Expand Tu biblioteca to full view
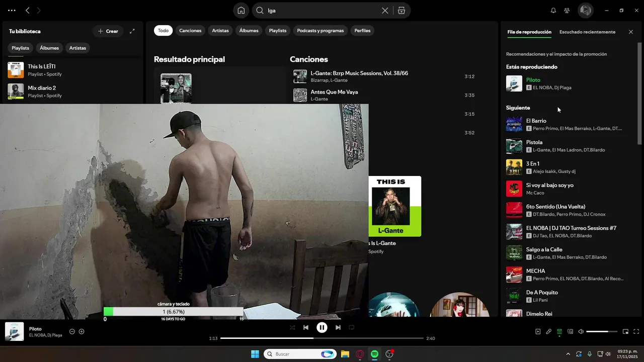Viewport: 644px width, 362px height. 132,31
